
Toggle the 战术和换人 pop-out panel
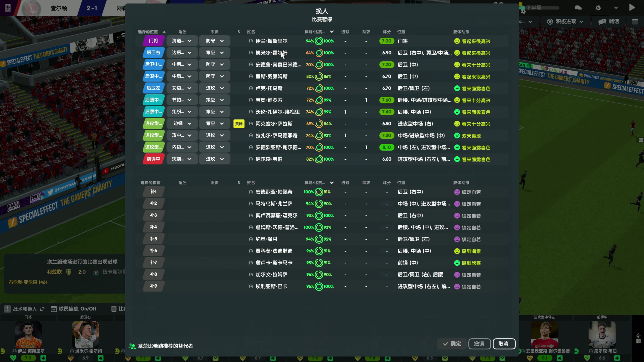click(42, 309)
